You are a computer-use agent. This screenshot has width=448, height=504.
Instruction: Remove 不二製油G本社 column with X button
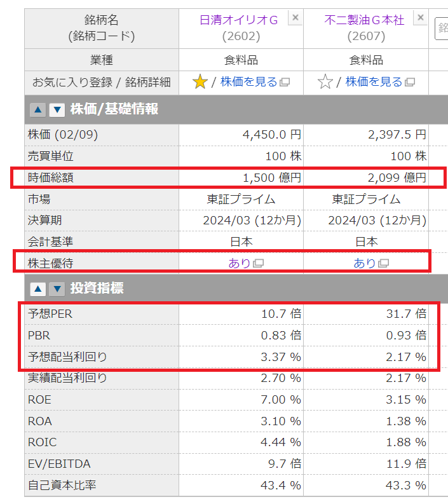pos(421,17)
